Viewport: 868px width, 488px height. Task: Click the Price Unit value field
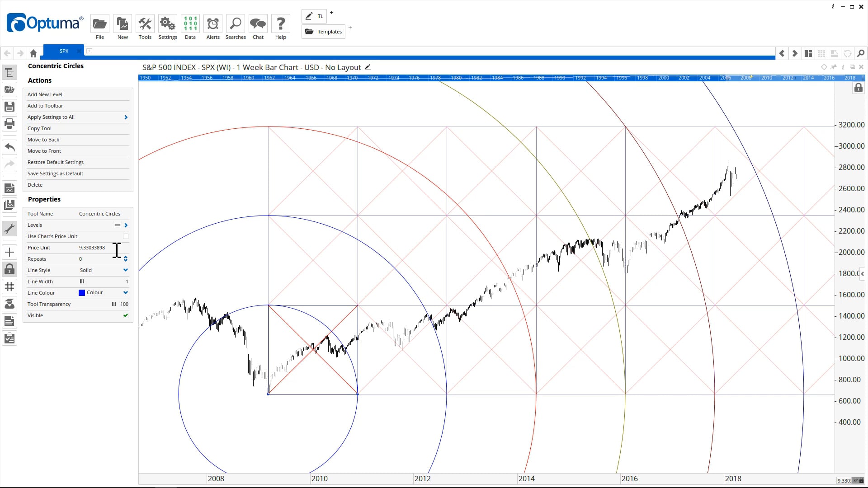(103, 248)
